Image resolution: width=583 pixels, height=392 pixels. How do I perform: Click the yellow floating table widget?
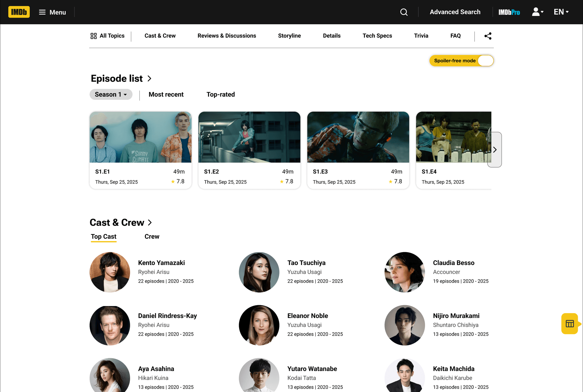tap(570, 324)
